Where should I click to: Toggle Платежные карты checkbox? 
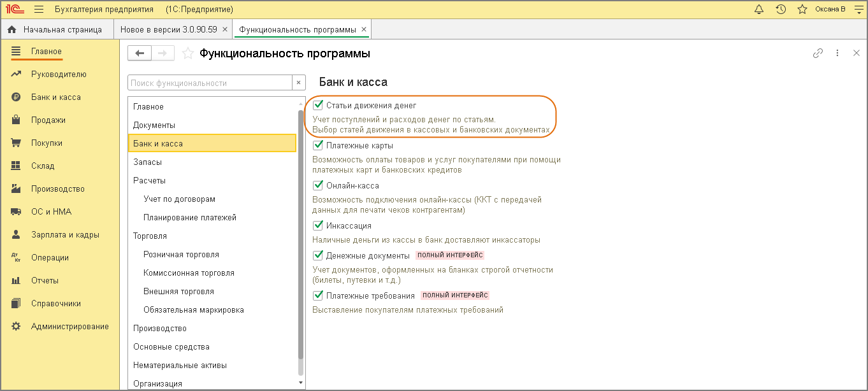[x=318, y=145]
